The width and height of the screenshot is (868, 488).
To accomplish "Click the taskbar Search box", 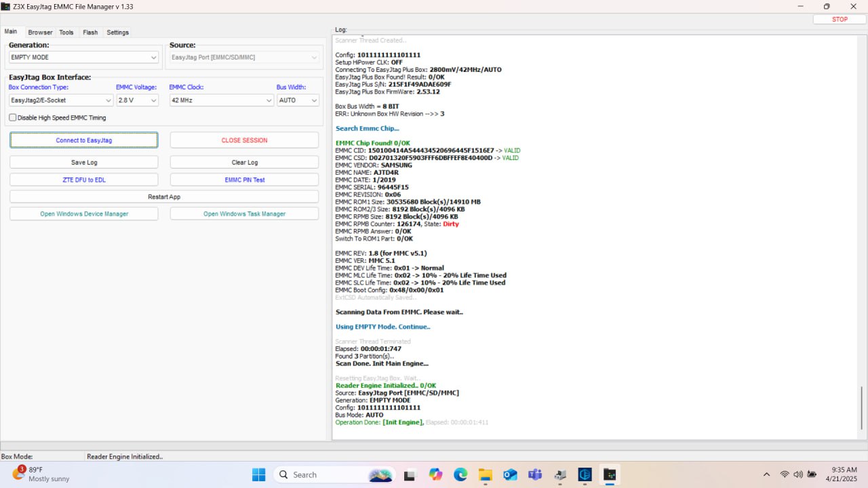I will pos(336,474).
